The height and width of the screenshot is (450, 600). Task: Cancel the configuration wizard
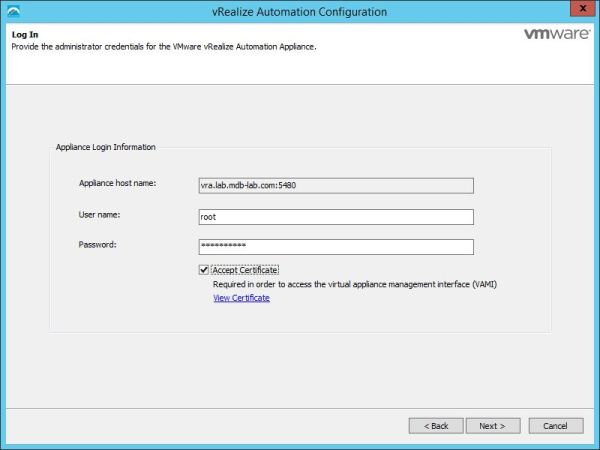tap(555, 425)
